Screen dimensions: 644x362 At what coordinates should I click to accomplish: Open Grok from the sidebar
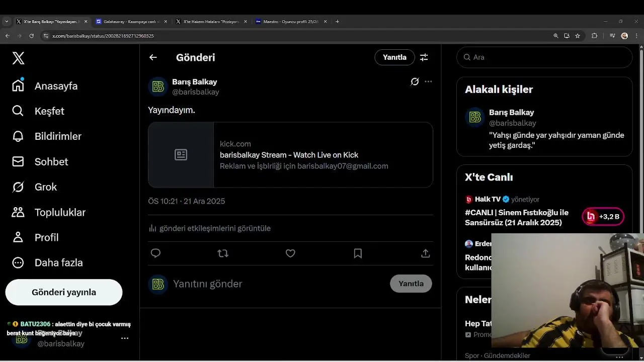[34, 187]
